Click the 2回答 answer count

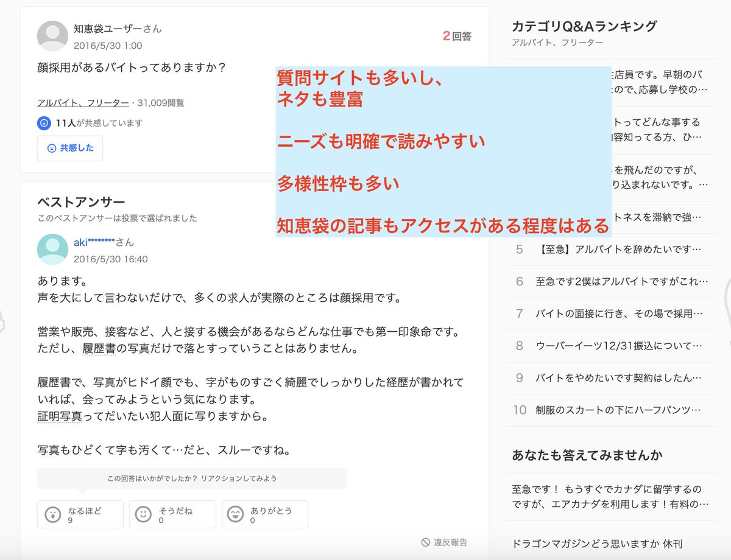tap(457, 36)
